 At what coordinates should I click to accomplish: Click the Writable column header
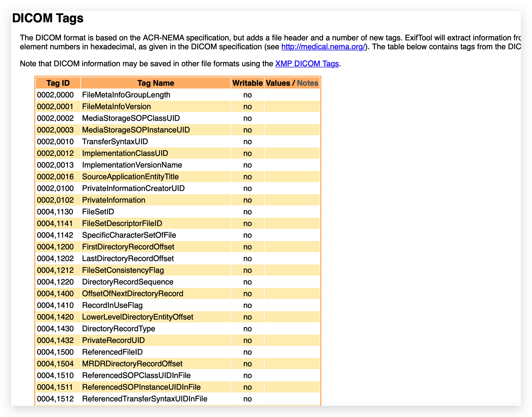tap(248, 83)
